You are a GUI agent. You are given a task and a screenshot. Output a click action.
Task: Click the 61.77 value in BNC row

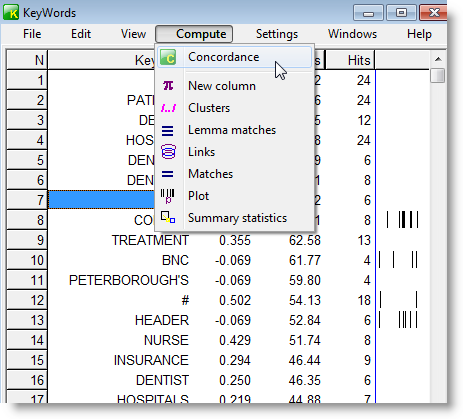click(x=305, y=260)
